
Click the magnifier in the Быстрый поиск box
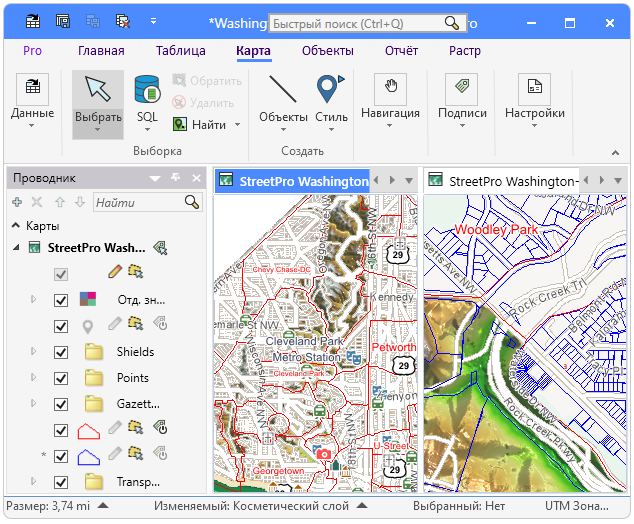[x=451, y=23]
